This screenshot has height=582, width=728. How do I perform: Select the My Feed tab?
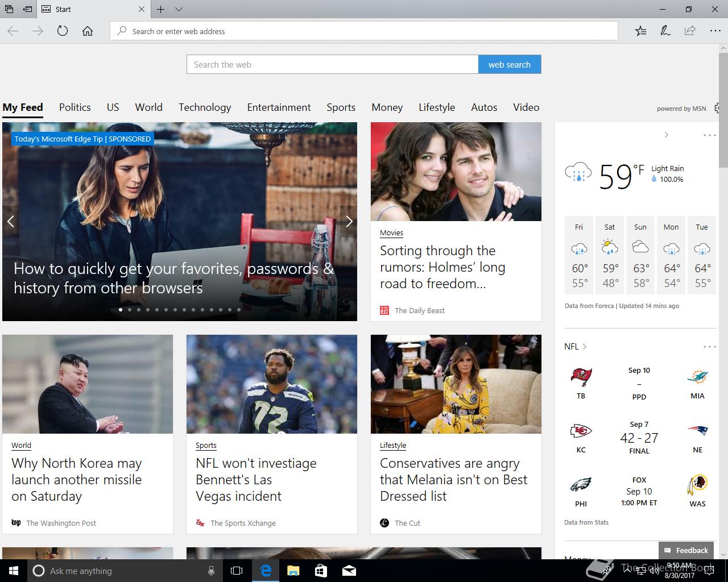point(23,107)
